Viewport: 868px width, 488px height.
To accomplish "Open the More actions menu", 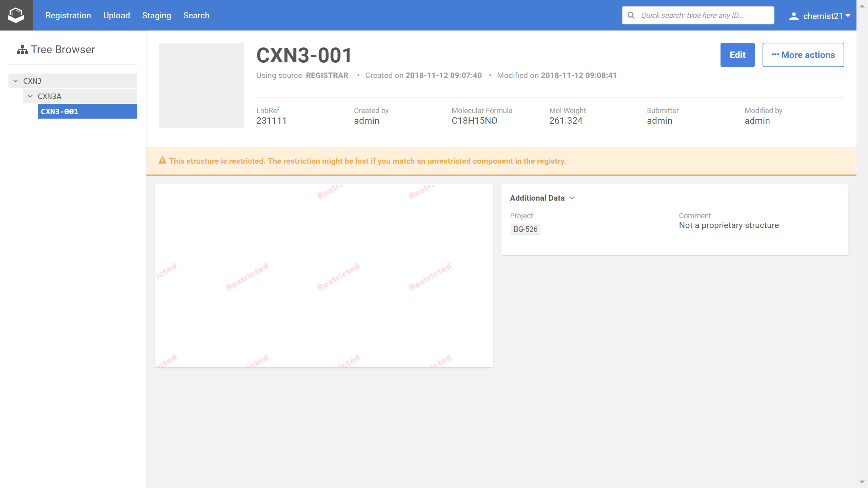I will point(803,55).
